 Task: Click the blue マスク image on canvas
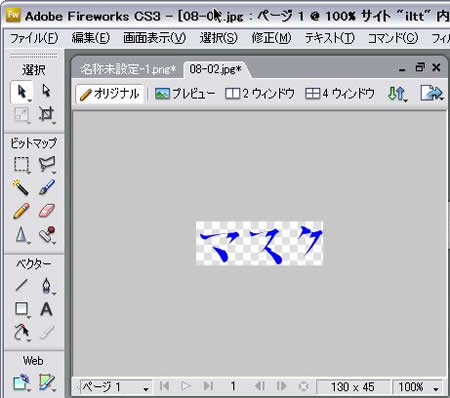pos(259,243)
